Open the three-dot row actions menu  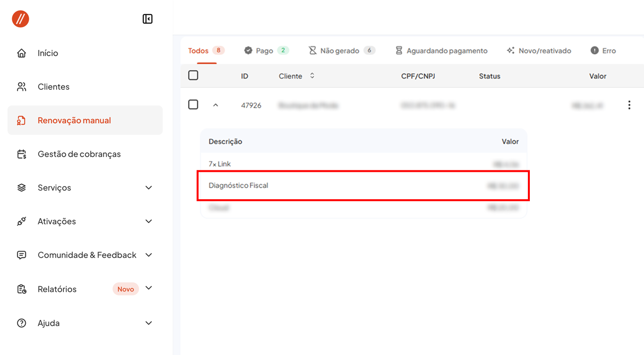[629, 105]
